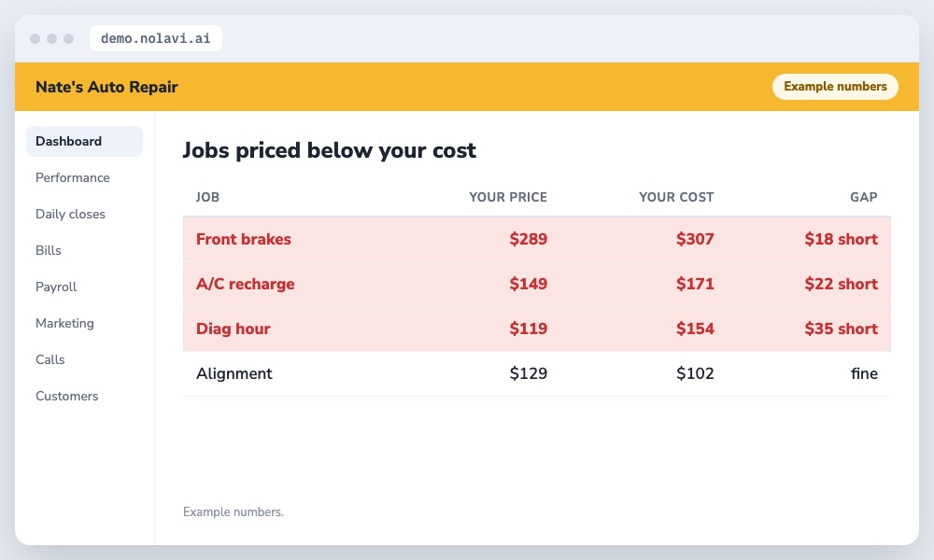The height and width of the screenshot is (560, 934).
Task: Click the $35 short gap value
Action: pos(842,329)
